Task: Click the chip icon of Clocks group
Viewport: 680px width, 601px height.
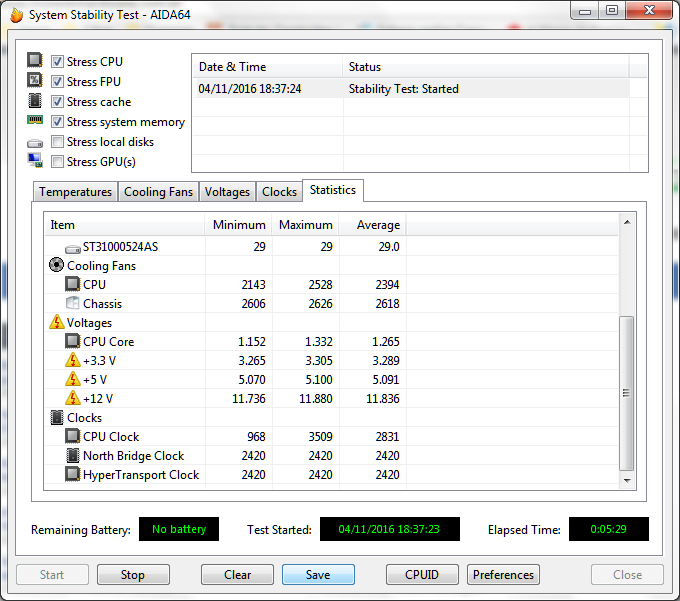Action: (56, 417)
